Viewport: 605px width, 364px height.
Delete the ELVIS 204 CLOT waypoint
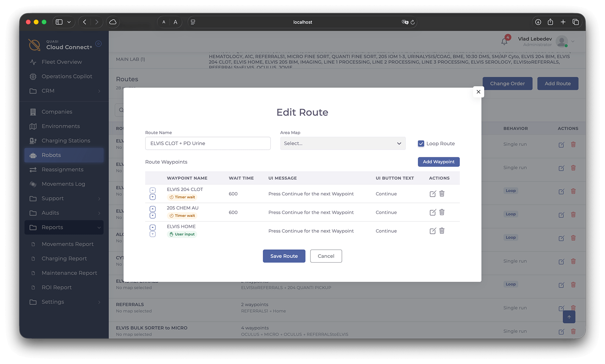pyautogui.click(x=442, y=193)
